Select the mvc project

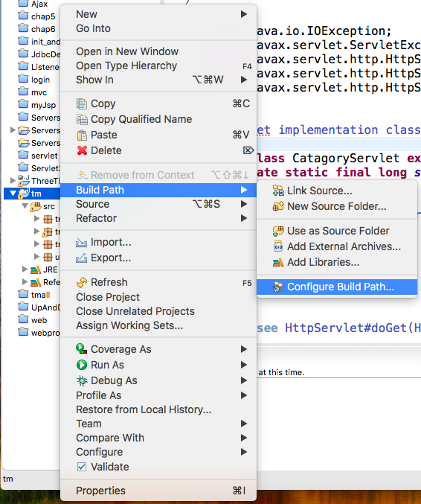(39, 92)
